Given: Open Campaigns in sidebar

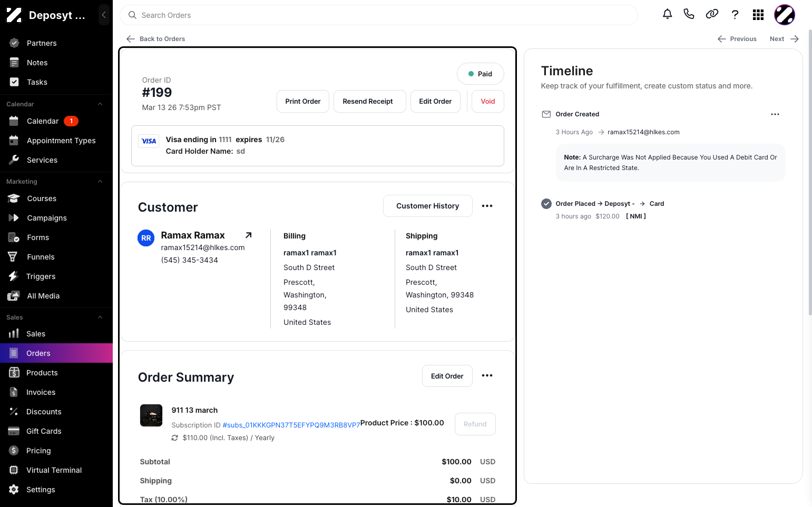Looking at the screenshot, I should (x=56, y=218).
